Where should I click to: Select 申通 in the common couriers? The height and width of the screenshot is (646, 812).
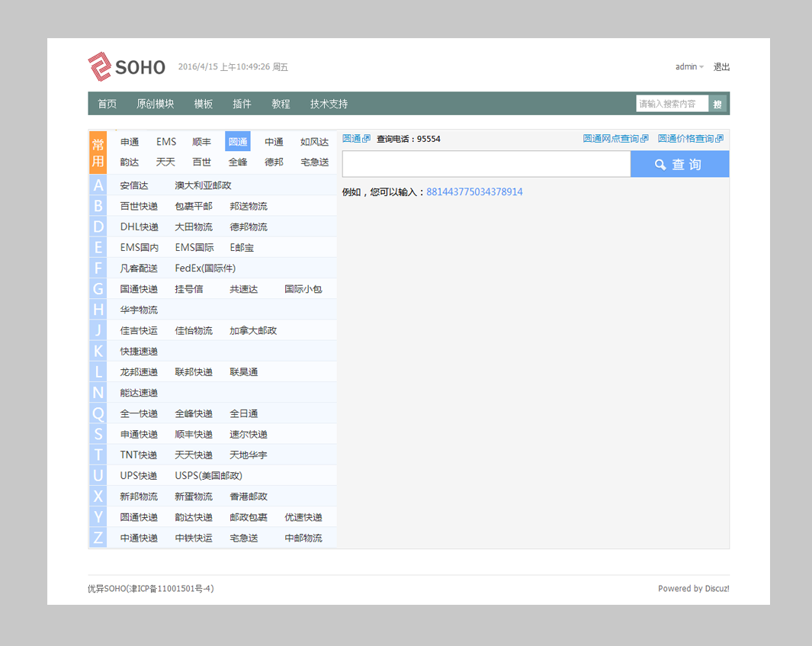(130, 142)
